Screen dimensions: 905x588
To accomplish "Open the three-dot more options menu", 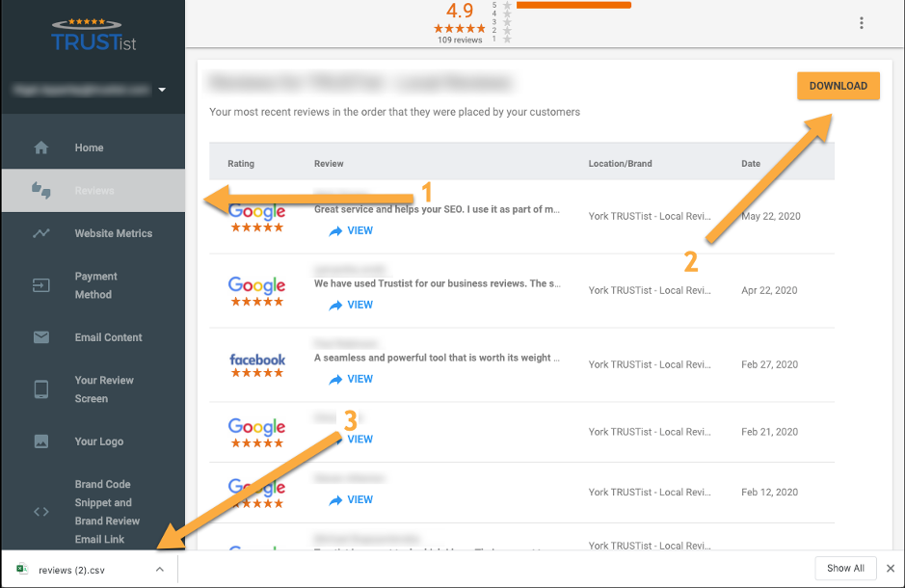I will tap(861, 23).
